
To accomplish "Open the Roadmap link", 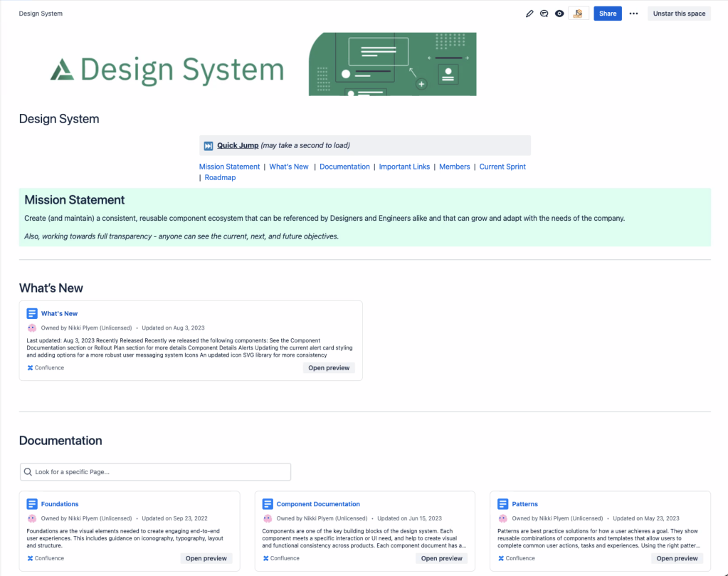I will [x=220, y=177].
